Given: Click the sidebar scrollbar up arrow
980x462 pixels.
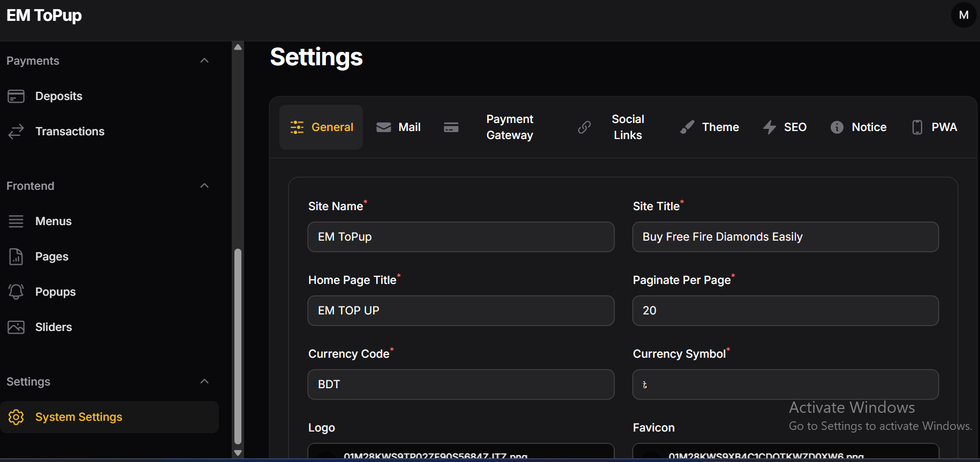Looking at the screenshot, I should click(238, 47).
